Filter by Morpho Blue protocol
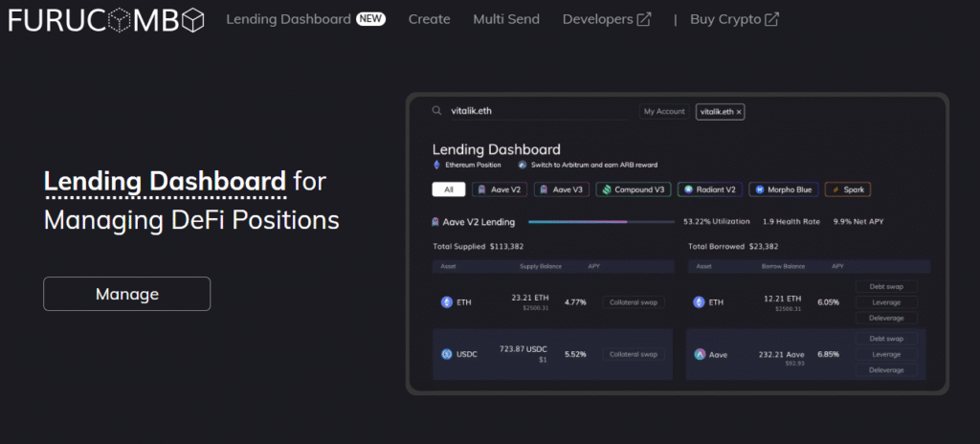980x444 pixels. coord(783,189)
